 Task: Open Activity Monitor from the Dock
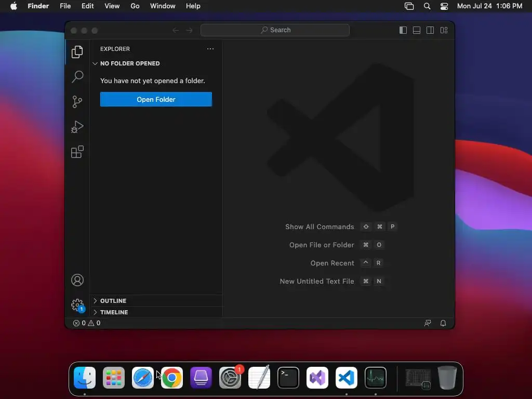pyautogui.click(x=376, y=378)
